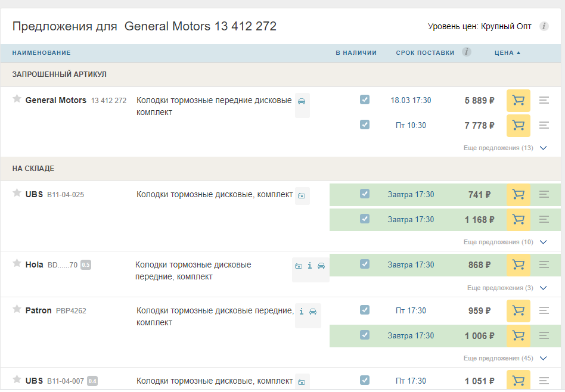Select price 5 889 ₽
Image resolution: width=565 pixels, height=392 pixels.
click(479, 101)
